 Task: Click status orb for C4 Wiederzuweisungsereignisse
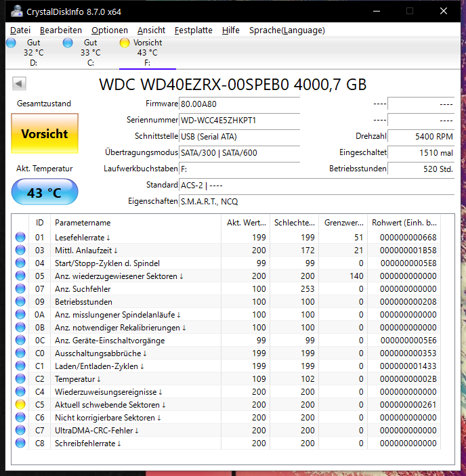[x=20, y=391]
